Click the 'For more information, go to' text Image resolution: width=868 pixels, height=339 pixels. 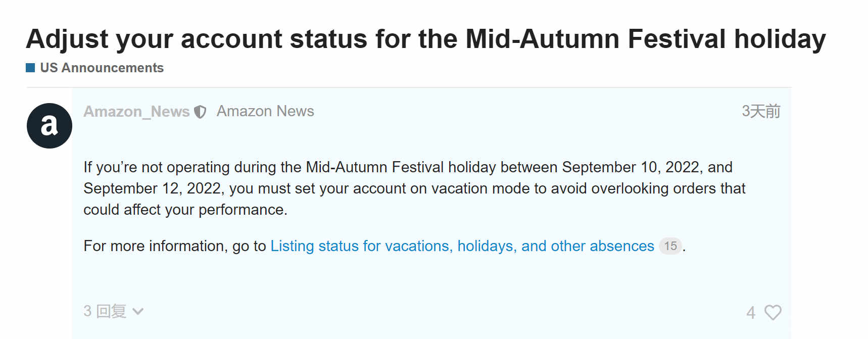click(x=175, y=246)
